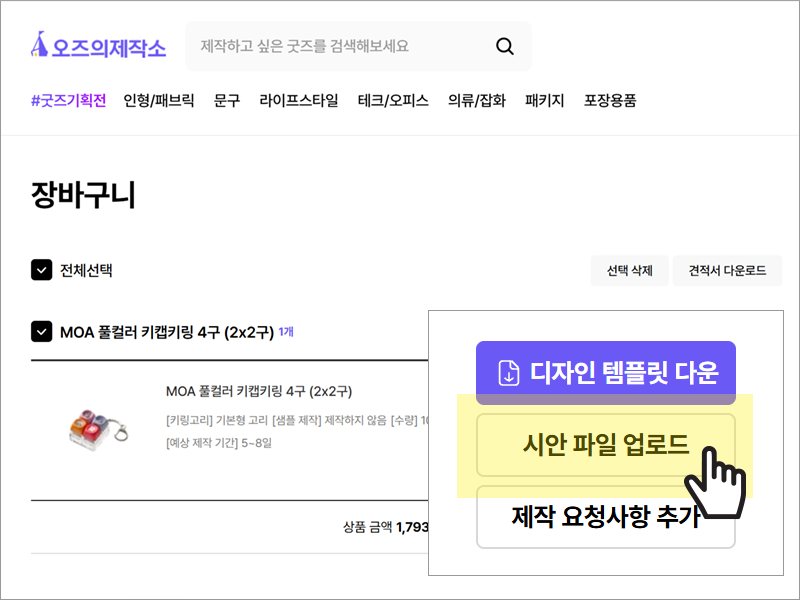
Task: Select the 포장용품 category
Action: [x=610, y=101]
